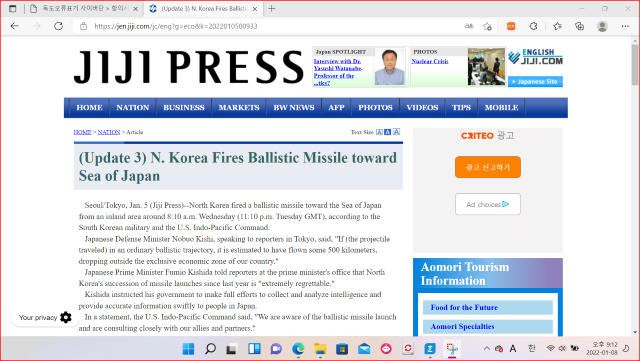Open the profile avatar icon

[602, 26]
